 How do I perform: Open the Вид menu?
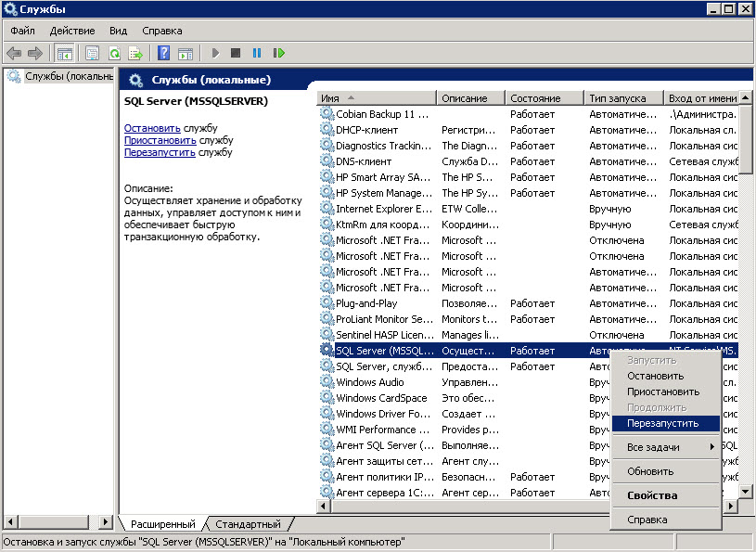[x=118, y=31]
